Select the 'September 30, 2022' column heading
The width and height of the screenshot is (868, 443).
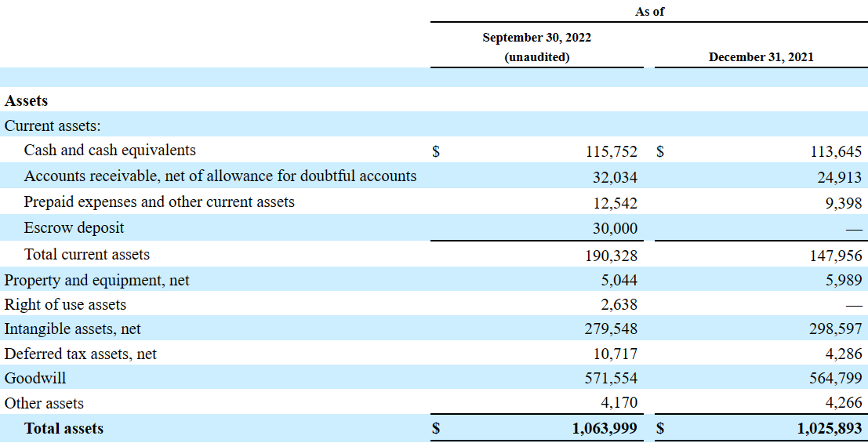pos(536,37)
